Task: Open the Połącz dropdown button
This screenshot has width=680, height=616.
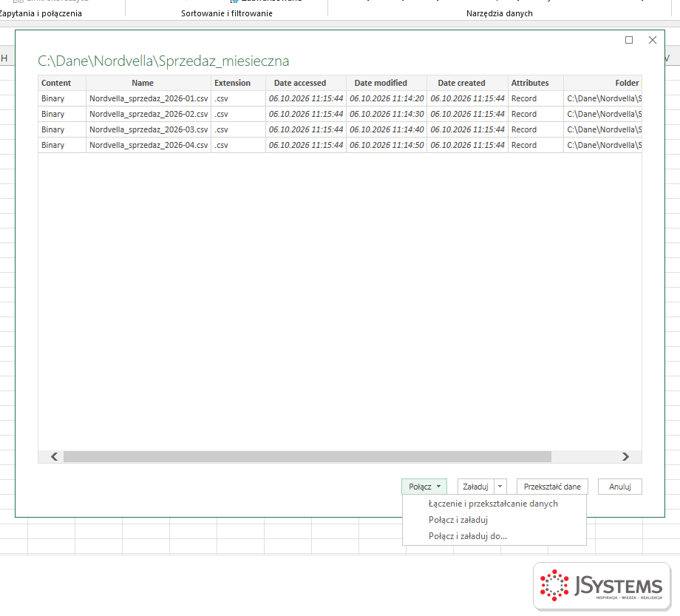Action: point(424,487)
